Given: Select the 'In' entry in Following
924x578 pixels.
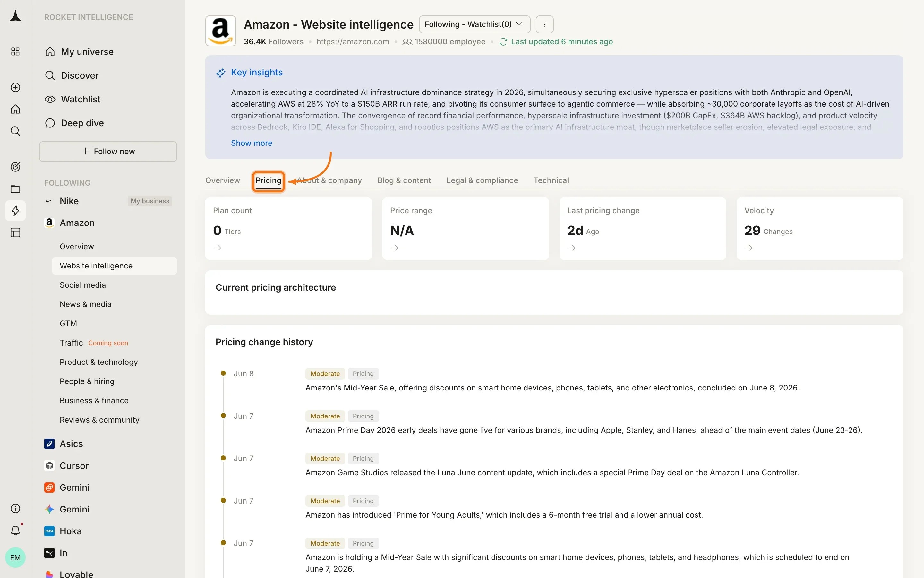Looking at the screenshot, I should coord(64,553).
